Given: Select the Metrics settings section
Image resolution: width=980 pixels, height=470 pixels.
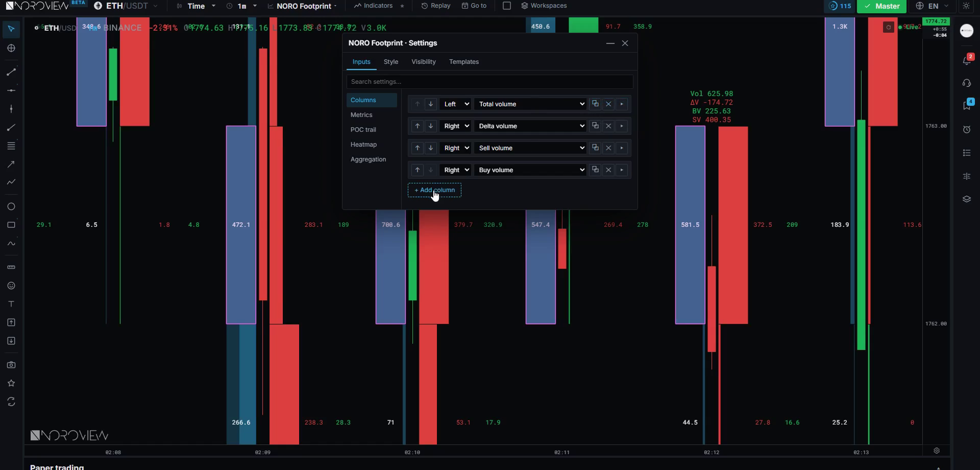Looking at the screenshot, I should coord(372,115).
